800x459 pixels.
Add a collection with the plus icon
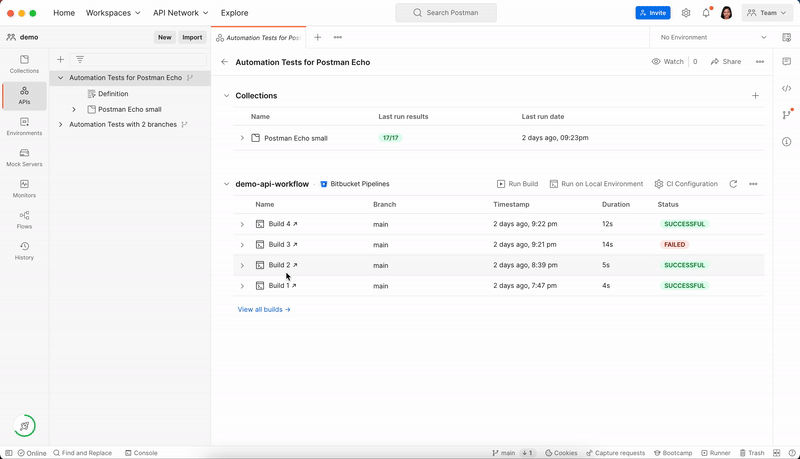click(755, 95)
